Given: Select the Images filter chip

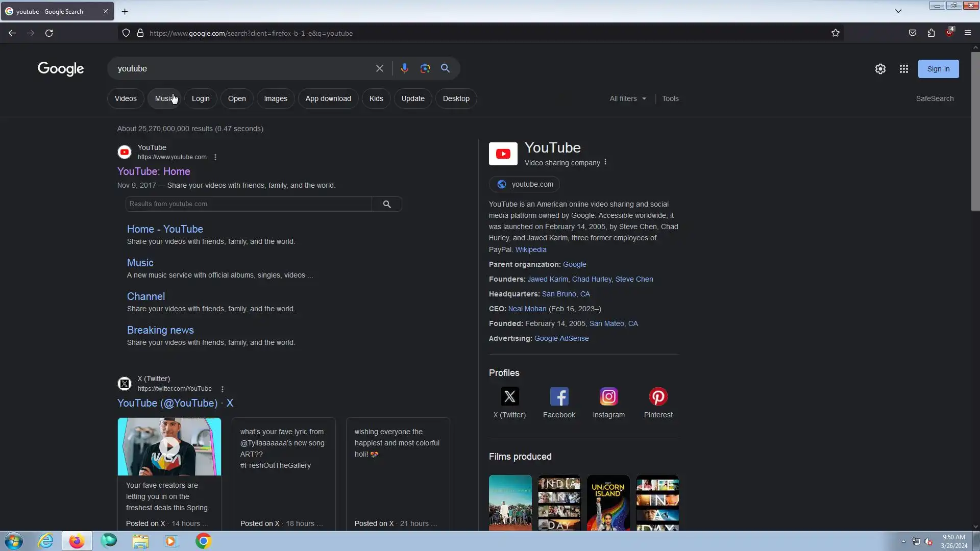Looking at the screenshot, I should pos(275,98).
